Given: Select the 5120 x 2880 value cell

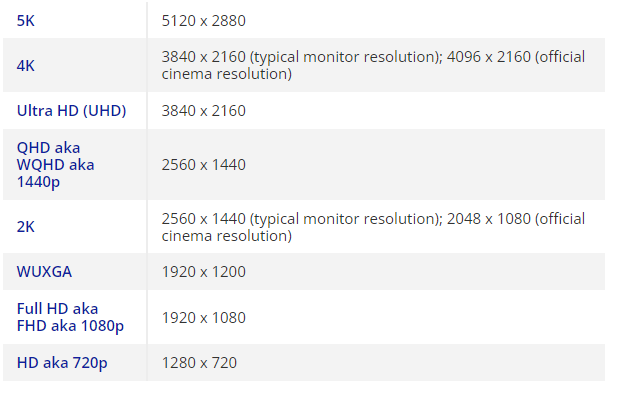Looking at the screenshot, I should pyautogui.click(x=203, y=21).
